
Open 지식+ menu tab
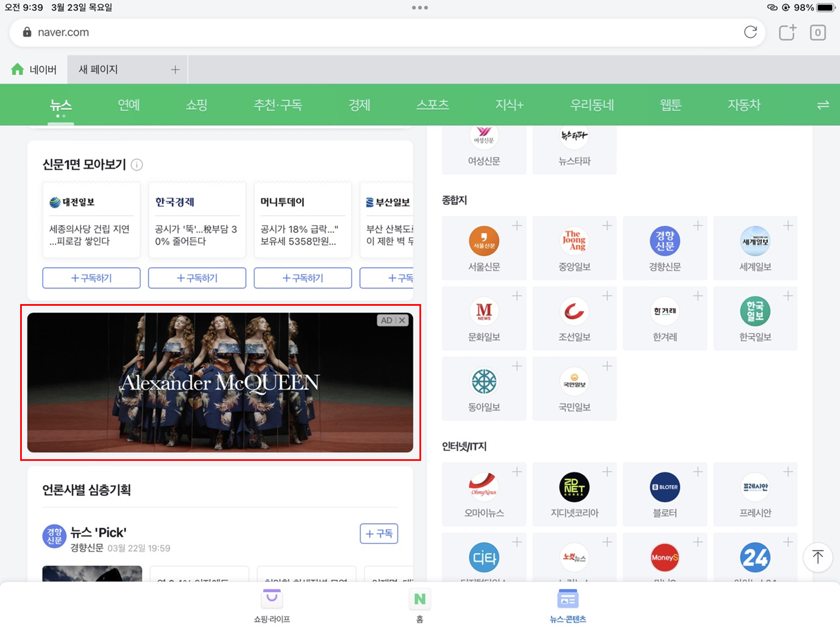pyautogui.click(x=509, y=105)
